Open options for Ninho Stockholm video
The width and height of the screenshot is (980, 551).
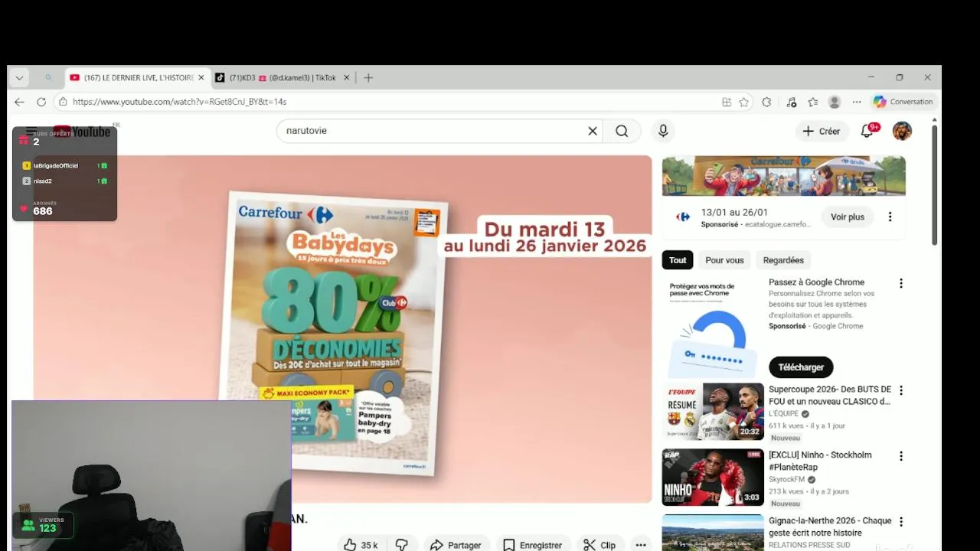tap(901, 456)
